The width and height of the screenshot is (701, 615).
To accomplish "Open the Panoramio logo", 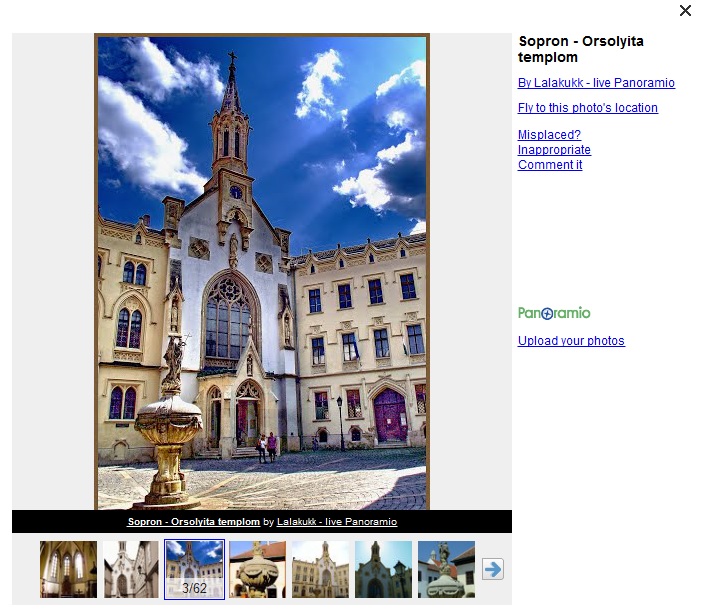I will point(554,313).
